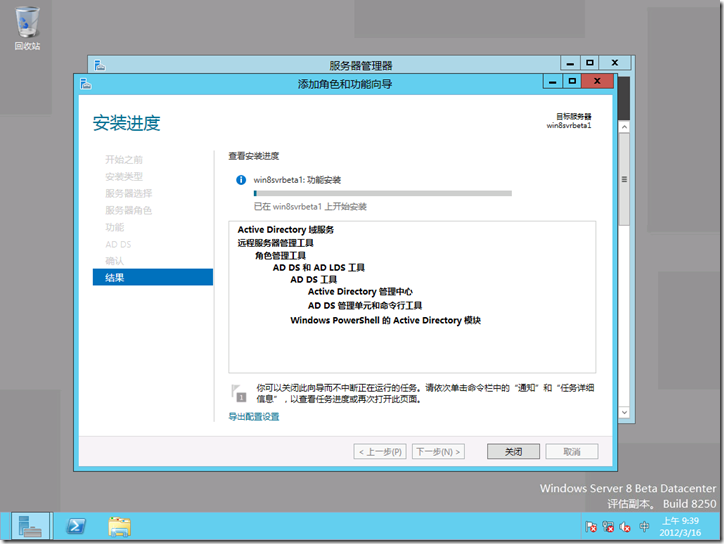
Task: Select the 开始之前 step in the sidebar
Action: (124, 160)
